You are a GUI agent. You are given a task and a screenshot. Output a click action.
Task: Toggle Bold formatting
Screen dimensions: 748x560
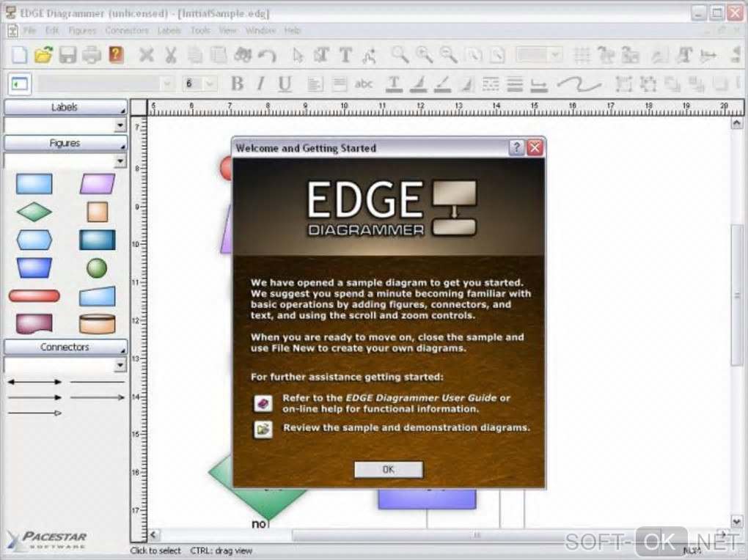(x=237, y=84)
